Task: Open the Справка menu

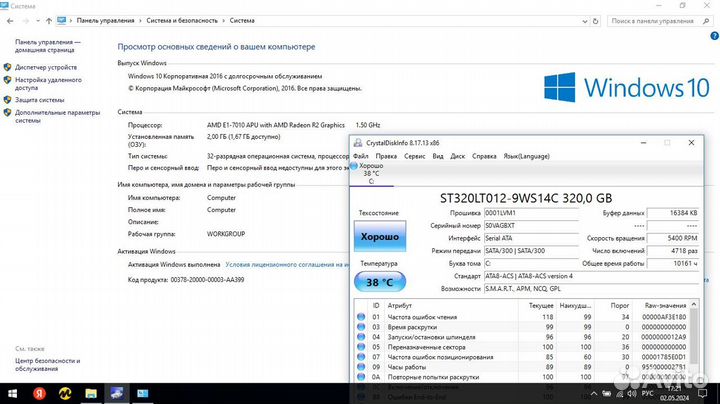Action: (x=484, y=156)
